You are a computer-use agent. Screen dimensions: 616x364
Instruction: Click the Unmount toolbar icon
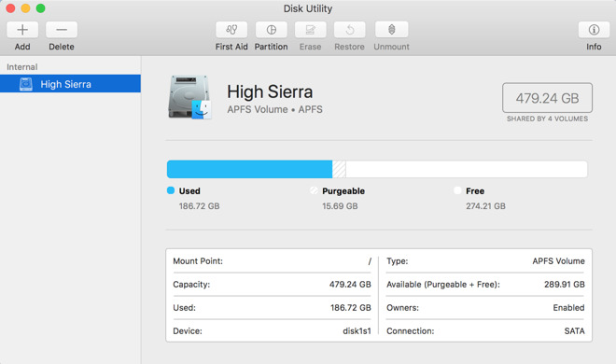pyautogui.click(x=391, y=30)
